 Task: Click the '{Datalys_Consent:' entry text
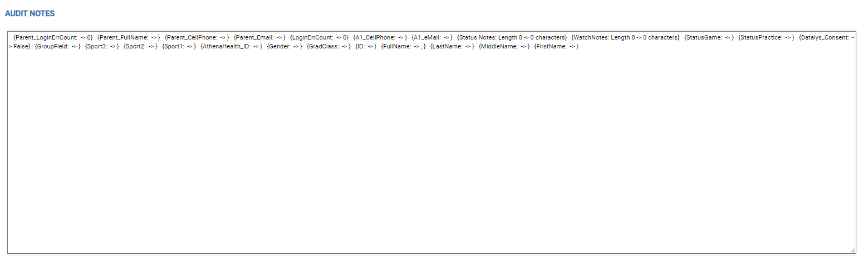point(824,37)
